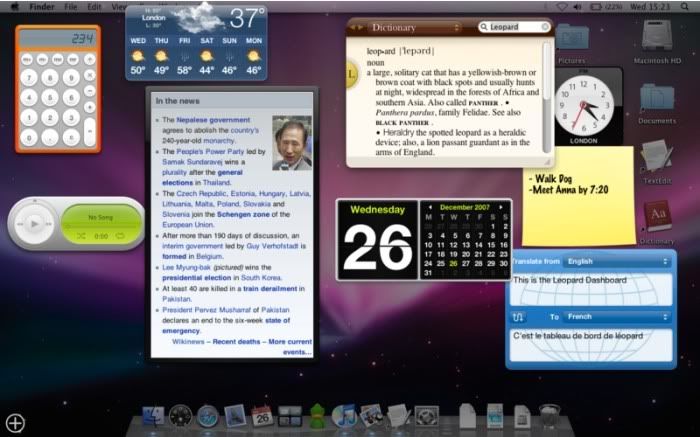The height and width of the screenshot is (437, 700).
Task: Click the translation source text box
Action: (591, 289)
